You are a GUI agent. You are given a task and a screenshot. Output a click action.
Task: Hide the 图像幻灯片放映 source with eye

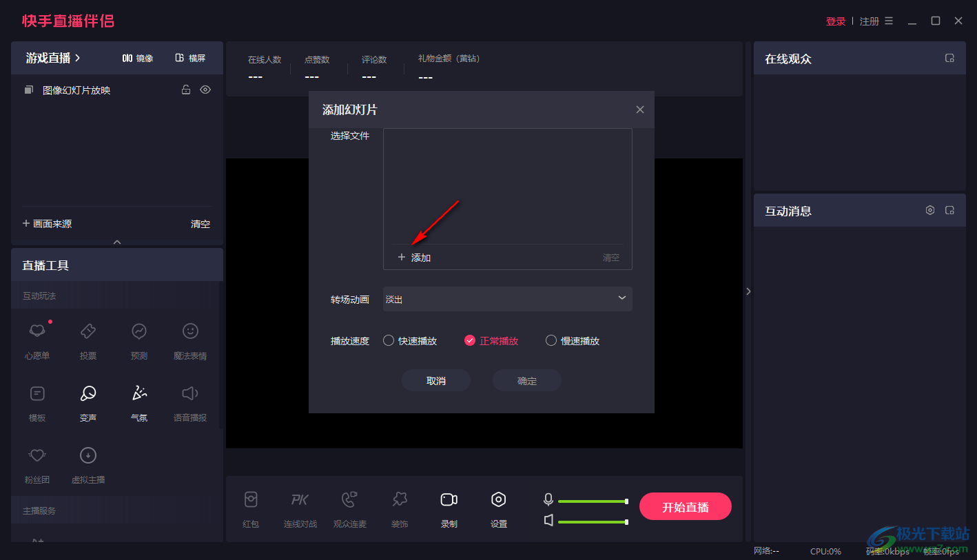coord(205,90)
